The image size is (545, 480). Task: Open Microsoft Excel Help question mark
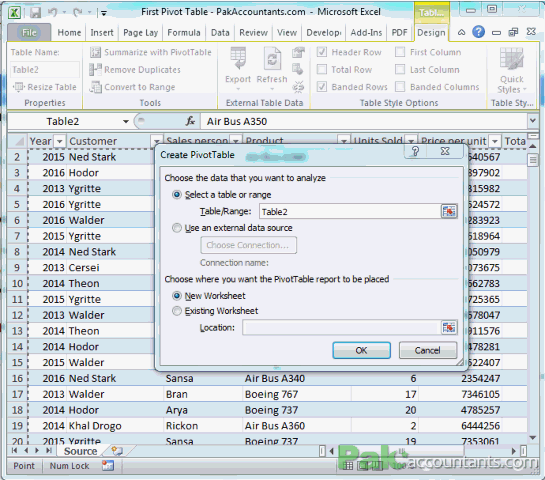point(479,32)
